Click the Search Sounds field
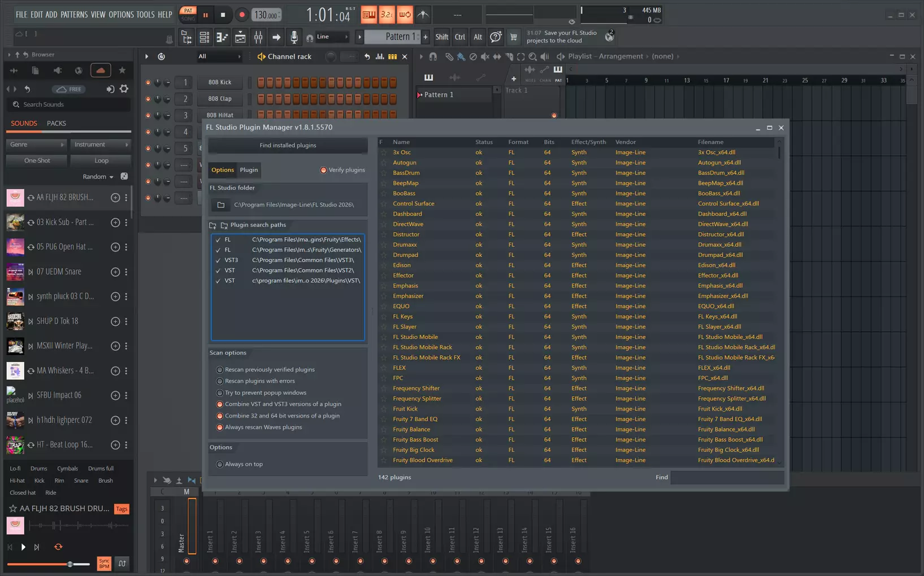This screenshot has height=576, width=924. click(x=69, y=104)
